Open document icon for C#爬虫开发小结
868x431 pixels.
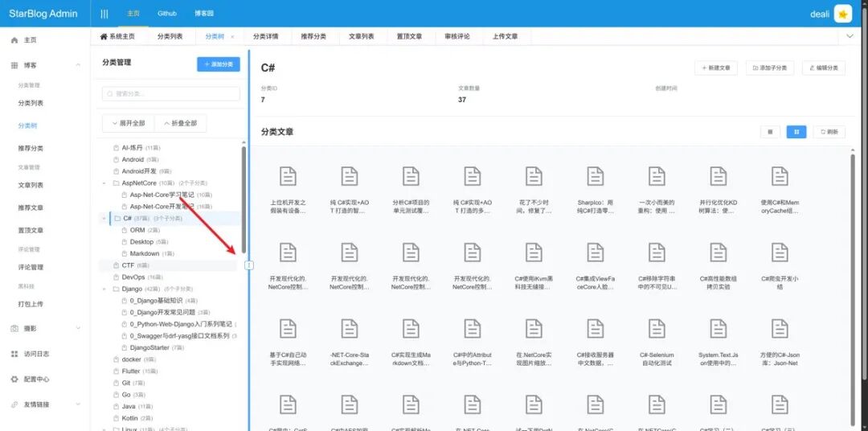click(780, 252)
